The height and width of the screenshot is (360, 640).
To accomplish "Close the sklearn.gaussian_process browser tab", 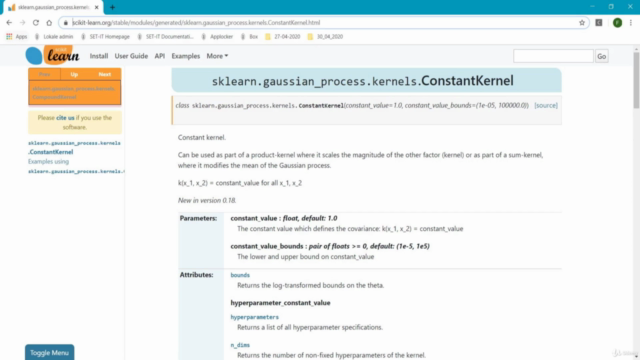I will click(97, 7).
